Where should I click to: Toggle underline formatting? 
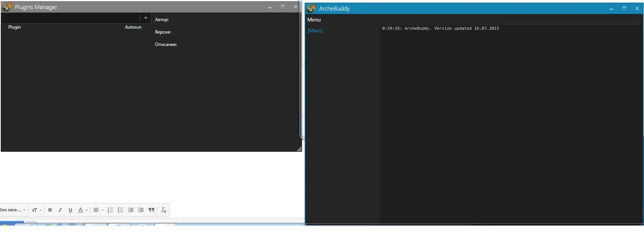(x=70, y=210)
